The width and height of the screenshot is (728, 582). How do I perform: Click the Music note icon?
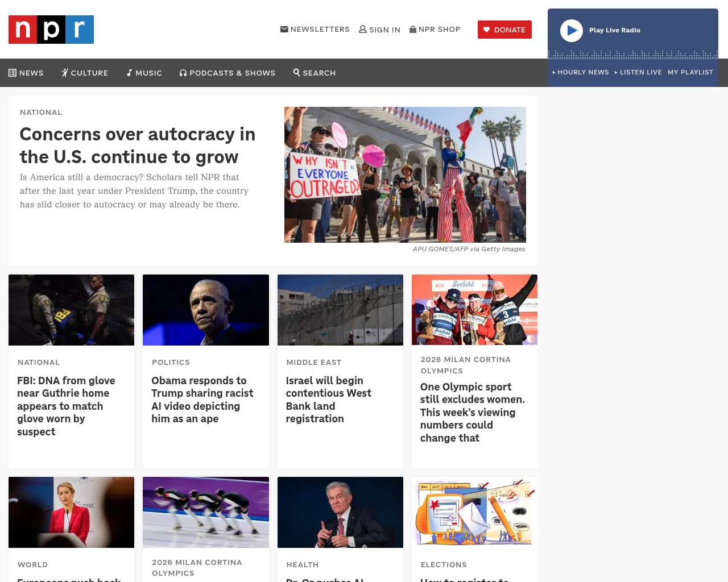tap(130, 73)
